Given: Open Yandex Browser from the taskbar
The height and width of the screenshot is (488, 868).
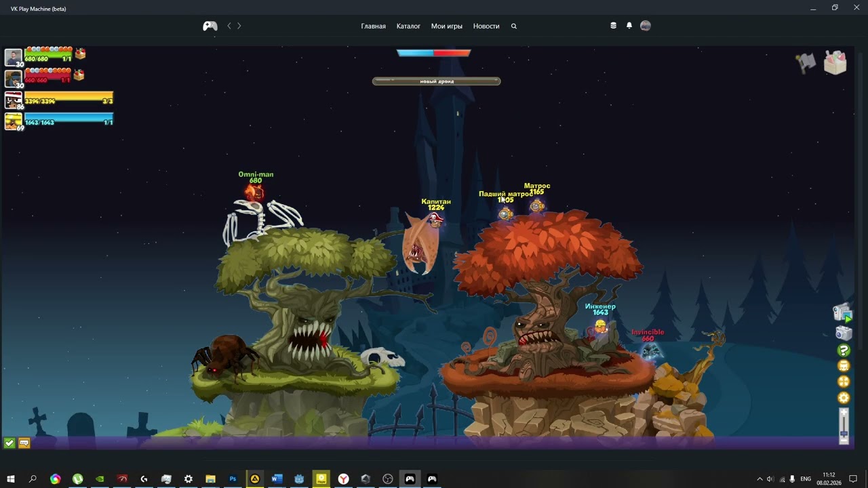Looking at the screenshot, I should (x=343, y=479).
